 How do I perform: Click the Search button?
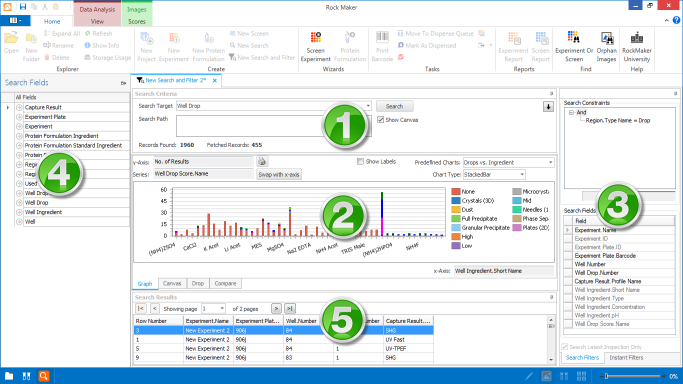[x=394, y=106]
